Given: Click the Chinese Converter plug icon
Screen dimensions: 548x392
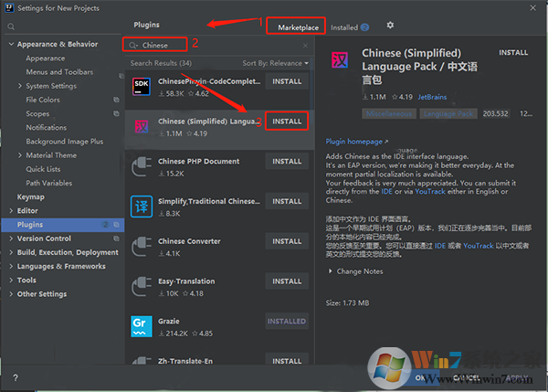Looking at the screenshot, I should pyautogui.click(x=142, y=247).
